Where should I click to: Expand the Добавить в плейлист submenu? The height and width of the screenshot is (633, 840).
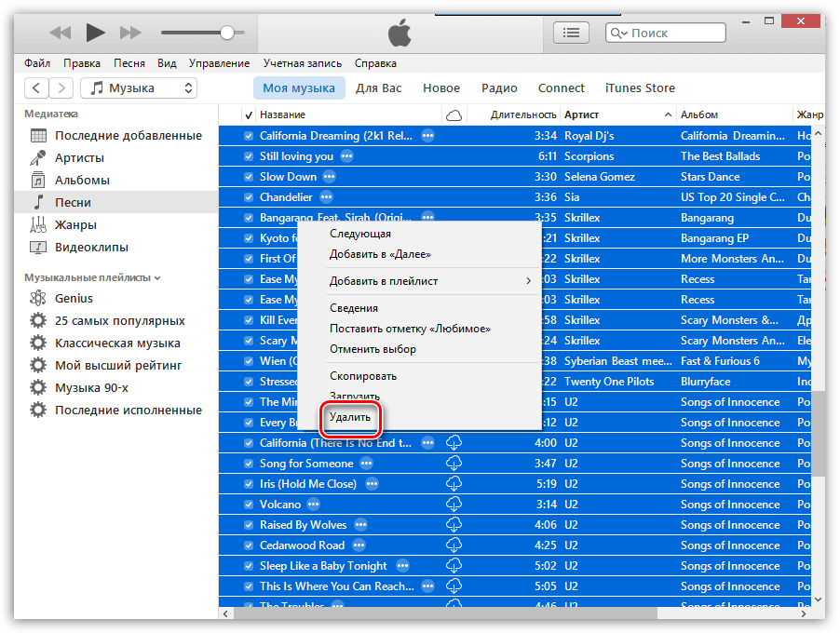pyautogui.click(x=419, y=280)
